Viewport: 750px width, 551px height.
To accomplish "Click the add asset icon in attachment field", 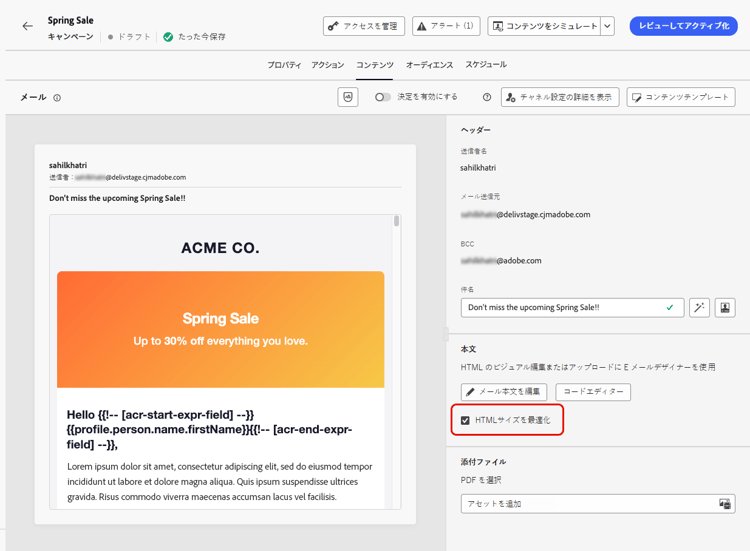I will (x=725, y=504).
